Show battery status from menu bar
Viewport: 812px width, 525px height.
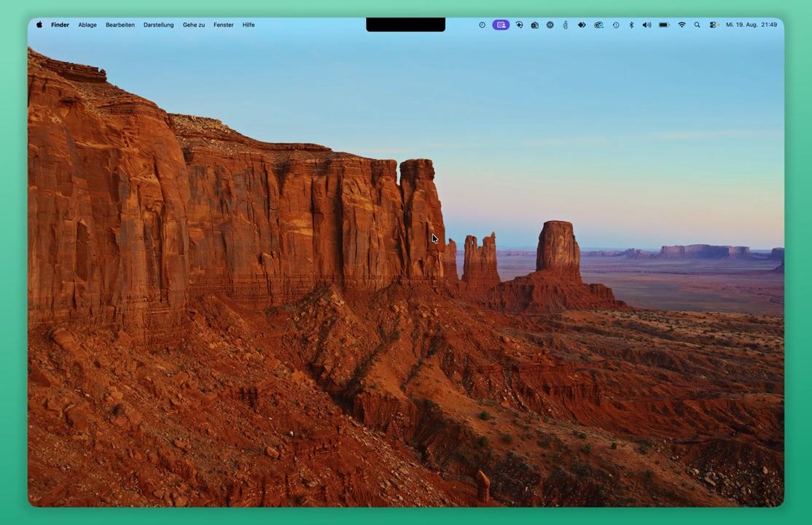coord(664,24)
